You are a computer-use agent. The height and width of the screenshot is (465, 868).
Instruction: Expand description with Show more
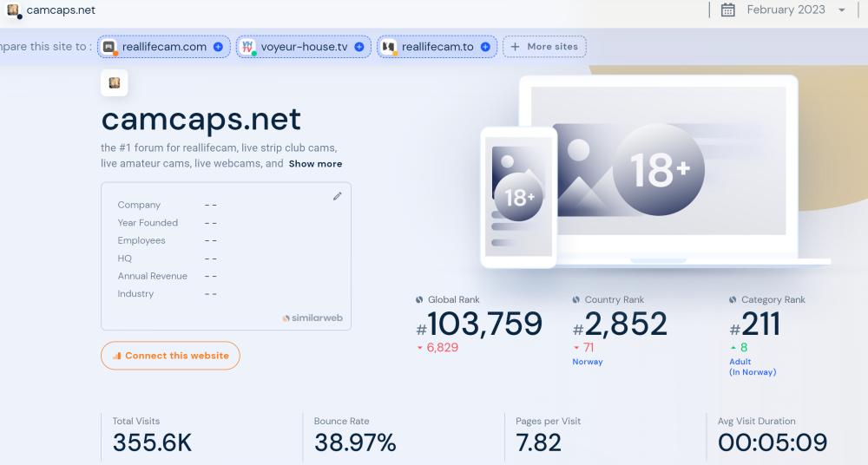315,164
